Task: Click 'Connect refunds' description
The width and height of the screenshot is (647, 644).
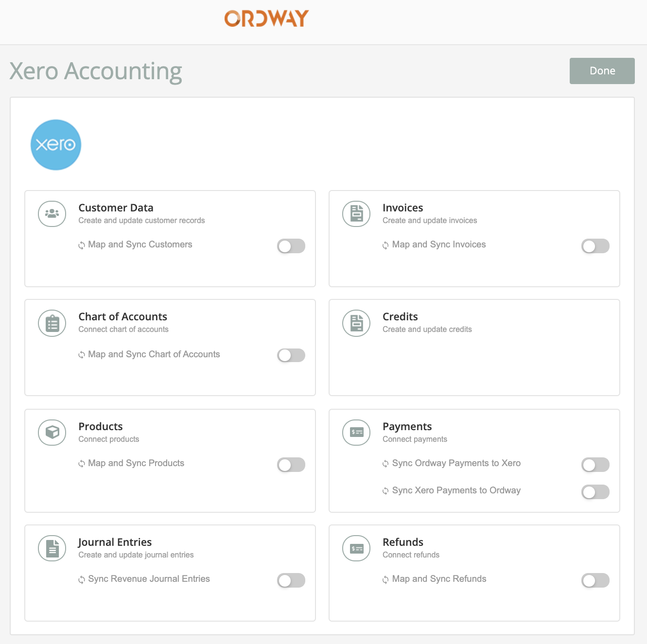Action: (x=411, y=555)
